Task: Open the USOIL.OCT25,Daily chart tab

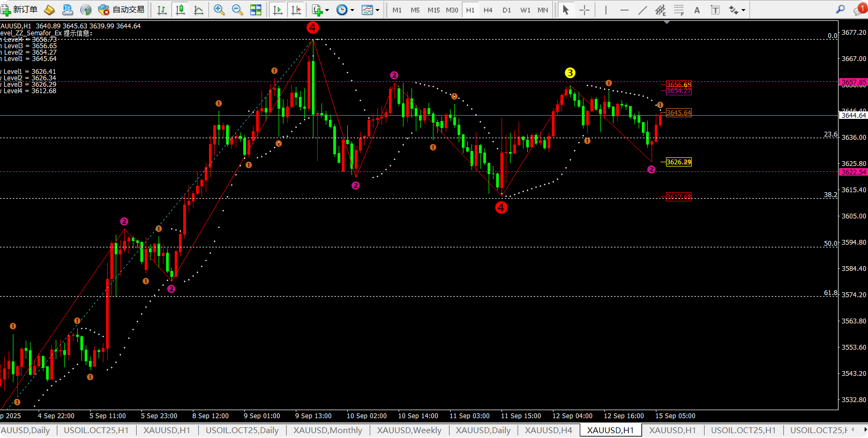Action: [x=242, y=431]
